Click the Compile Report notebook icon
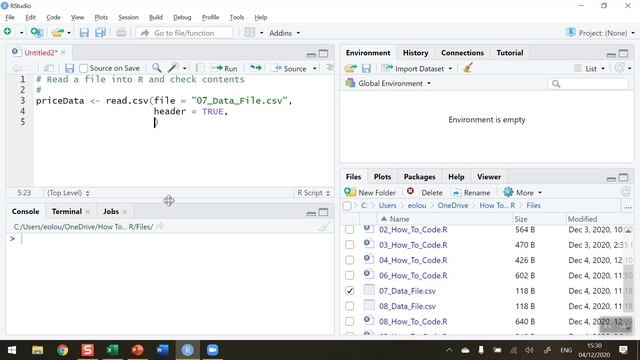This screenshot has height=360, width=640. tap(200, 68)
